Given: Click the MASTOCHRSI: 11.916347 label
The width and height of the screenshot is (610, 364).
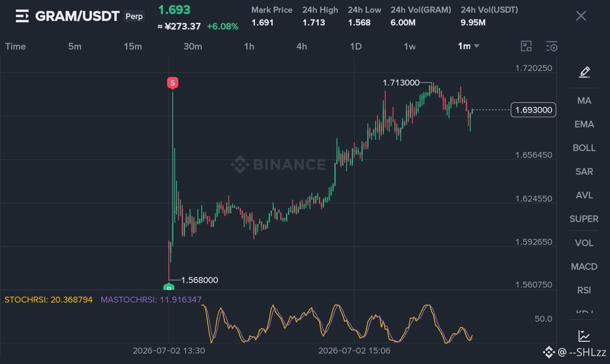Looking at the screenshot, I should point(151,299).
